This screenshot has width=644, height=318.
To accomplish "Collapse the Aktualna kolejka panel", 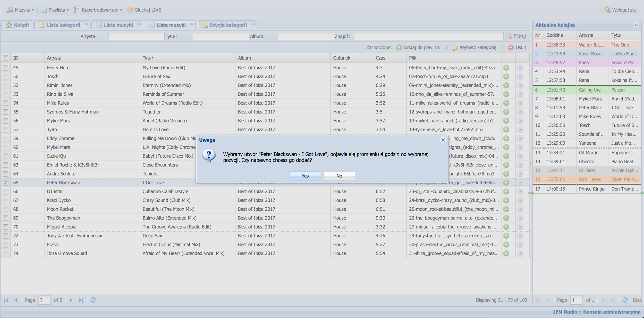I will coord(636,25).
